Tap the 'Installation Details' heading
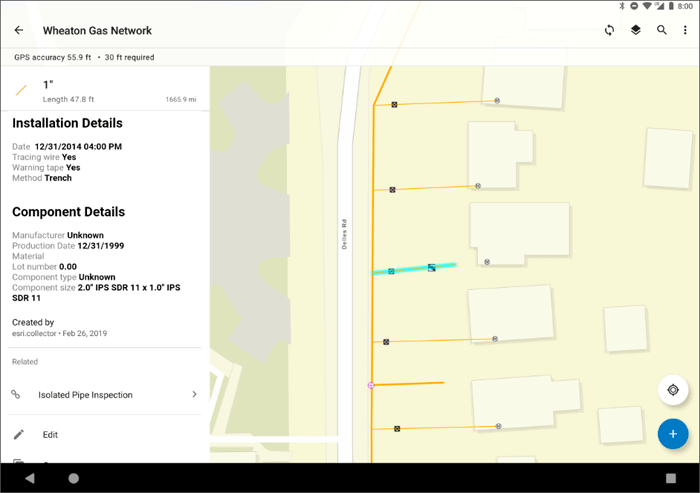Image resolution: width=700 pixels, height=493 pixels. tap(67, 123)
